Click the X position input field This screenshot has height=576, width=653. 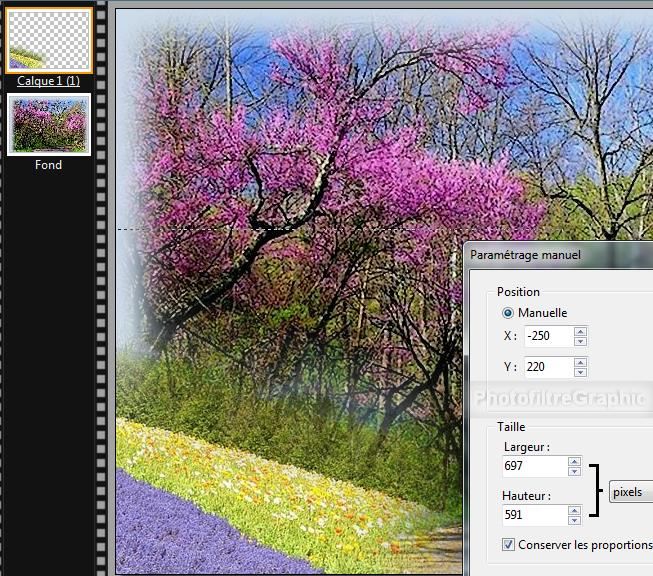(548, 336)
